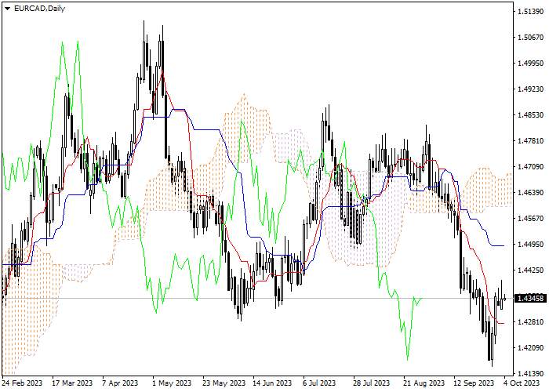Click the 1.48530 price axis label
549x392 pixels.
[531, 115]
